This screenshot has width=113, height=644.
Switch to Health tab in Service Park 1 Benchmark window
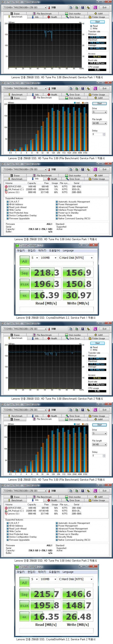(x=52, y=17)
